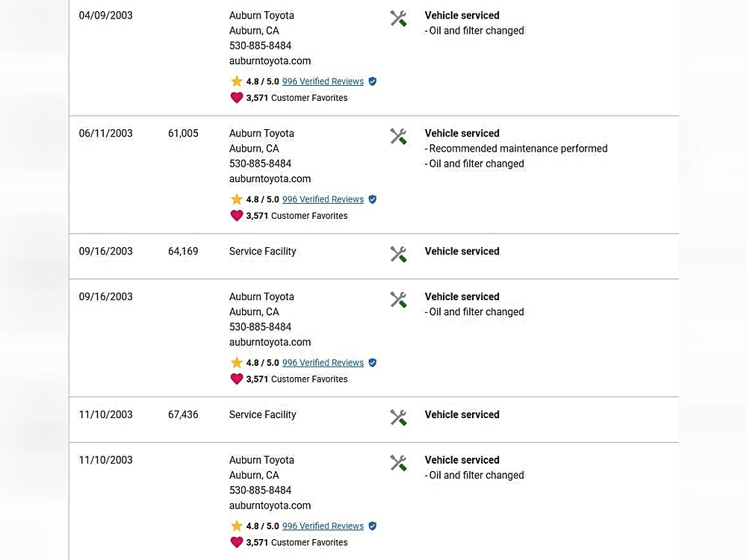Click auburntoyota.com in the 04/09/2003 entry
Screen dimensions: 747x560
tap(270, 61)
